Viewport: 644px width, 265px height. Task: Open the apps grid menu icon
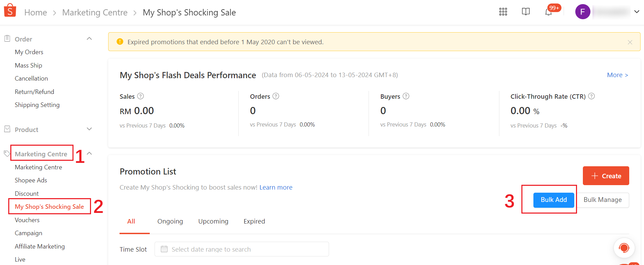tap(503, 12)
